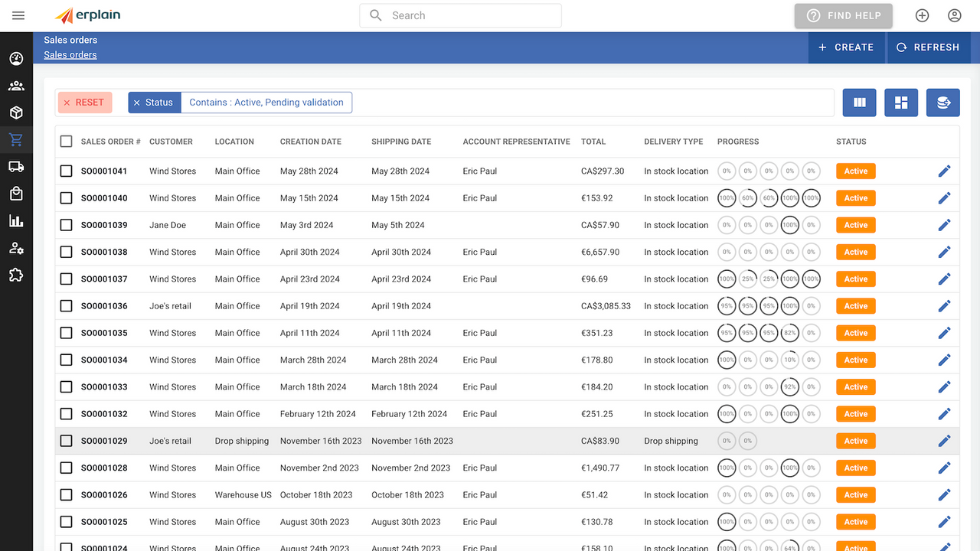Sort by Account Representative column header

click(517, 142)
